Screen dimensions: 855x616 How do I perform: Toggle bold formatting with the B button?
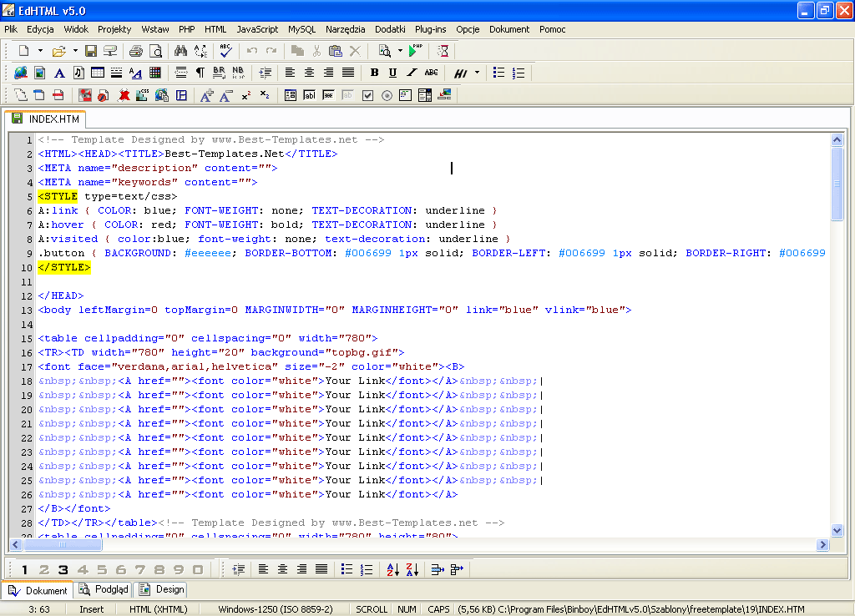374,73
